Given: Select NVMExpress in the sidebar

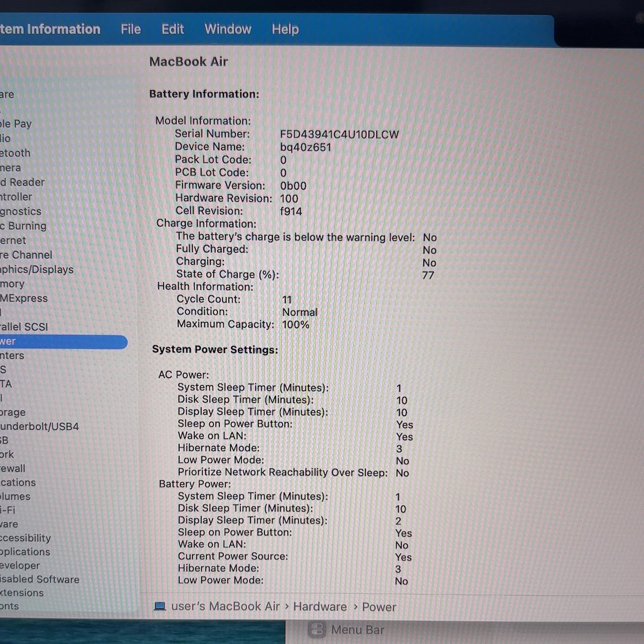Looking at the screenshot, I should click(x=24, y=298).
